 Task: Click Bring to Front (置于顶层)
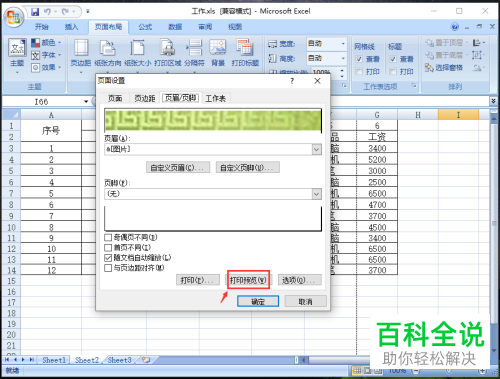coord(447,43)
